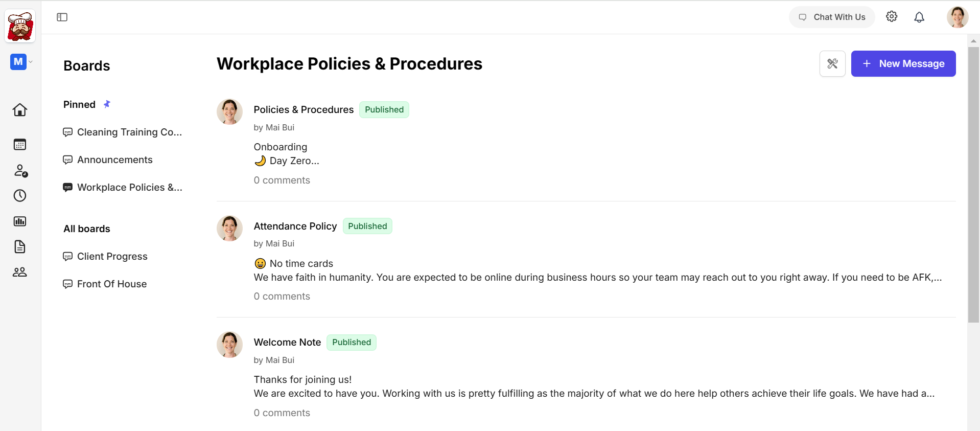980x431 pixels.
Task: Open the Time Clock icon
Action: click(20, 195)
